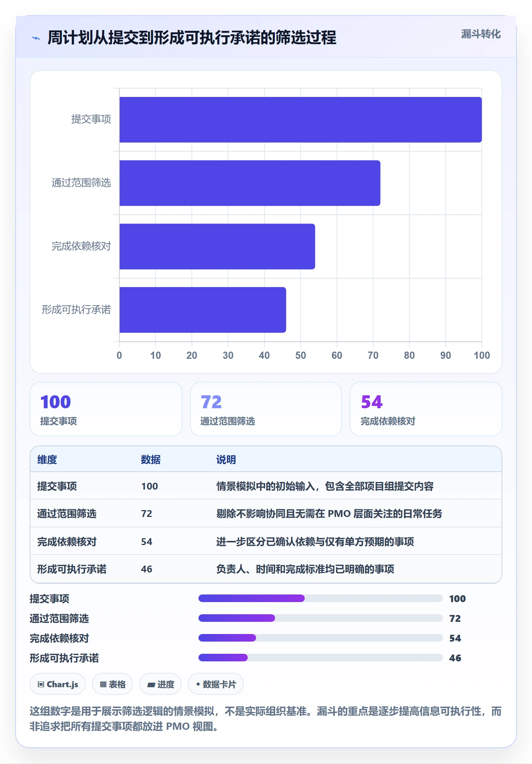Click the 数据 column header

point(151,460)
